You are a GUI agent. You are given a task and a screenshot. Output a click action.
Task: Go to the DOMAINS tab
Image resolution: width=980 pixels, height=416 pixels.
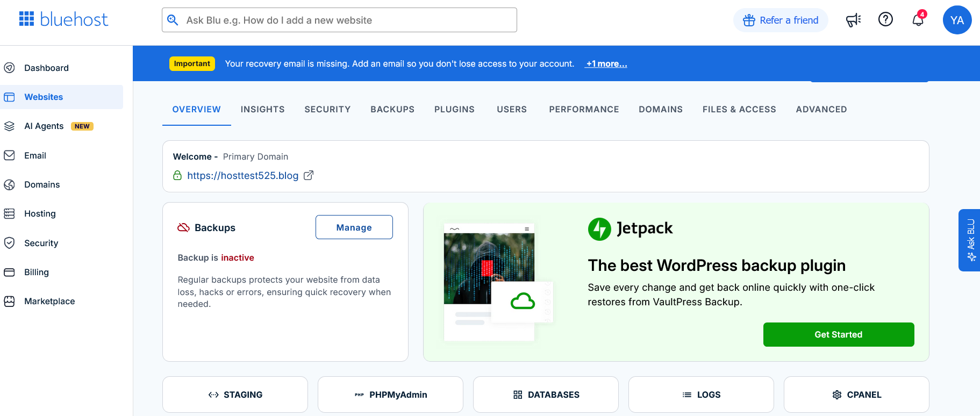click(x=661, y=109)
